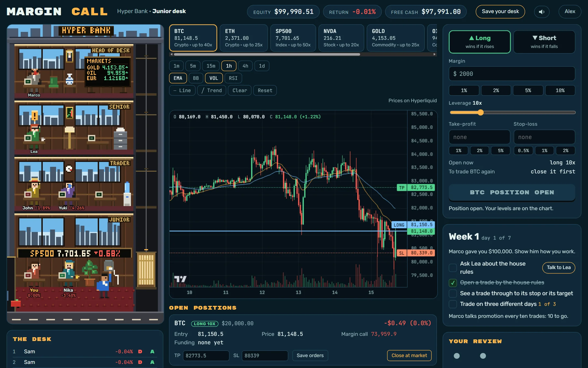This screenshot has width=588, height=368.
Task: Click Save orders
Action: (310, 355)
